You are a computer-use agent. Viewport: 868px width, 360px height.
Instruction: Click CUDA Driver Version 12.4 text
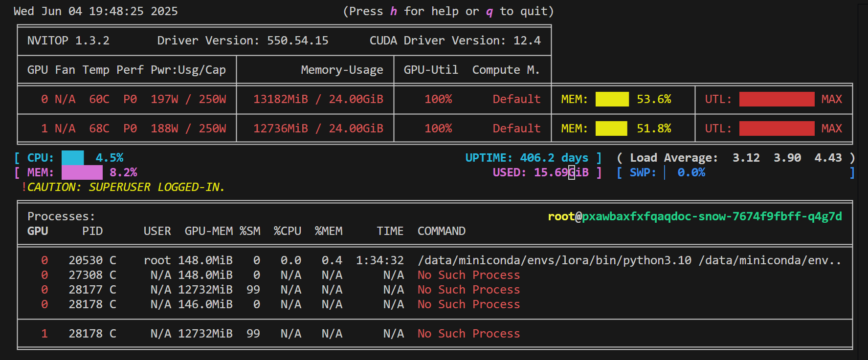pos(455,41)
